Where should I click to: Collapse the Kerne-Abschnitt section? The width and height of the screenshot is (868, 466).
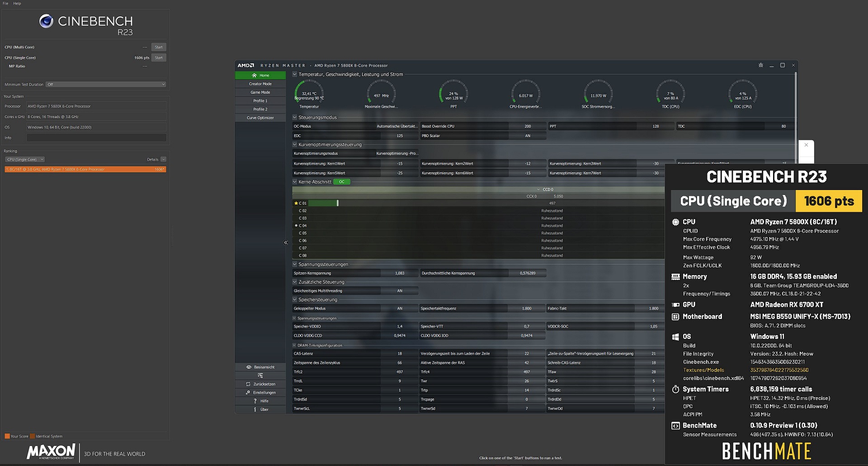coord(295,182)
